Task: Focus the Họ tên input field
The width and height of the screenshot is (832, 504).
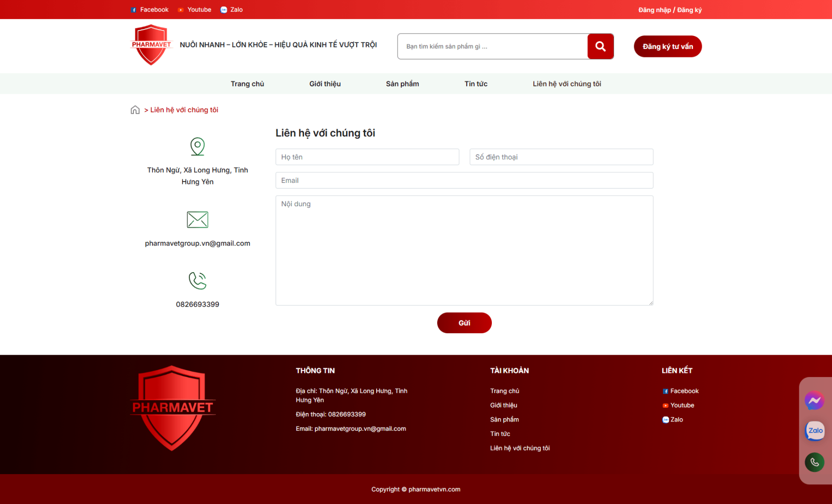Action: (367, 157)
